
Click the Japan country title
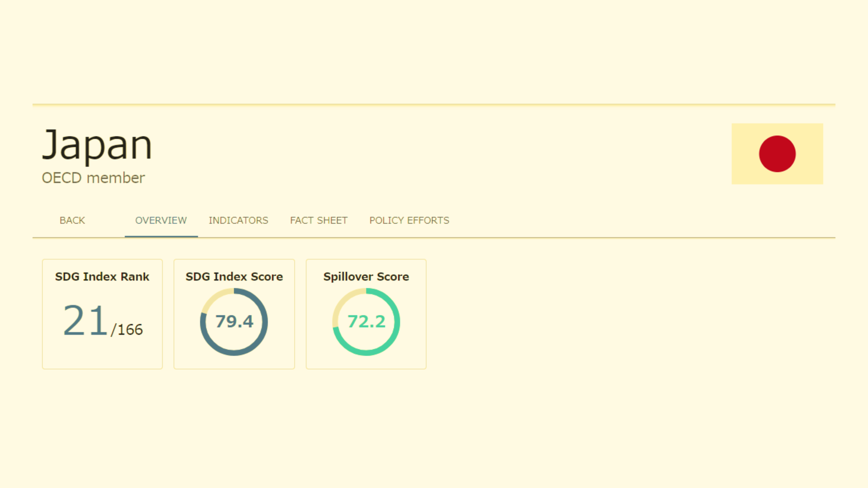(97, 145)
